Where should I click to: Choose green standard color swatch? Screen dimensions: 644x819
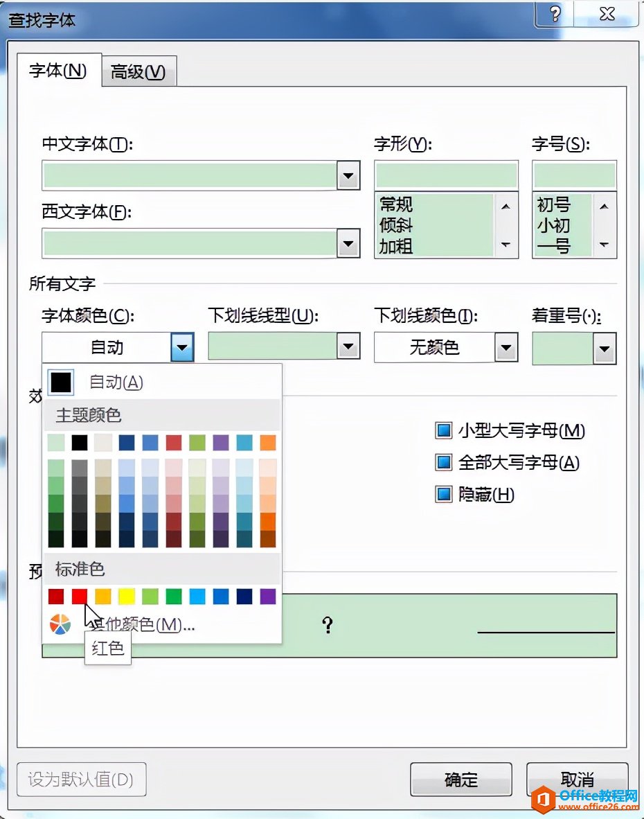click(174, 596)
